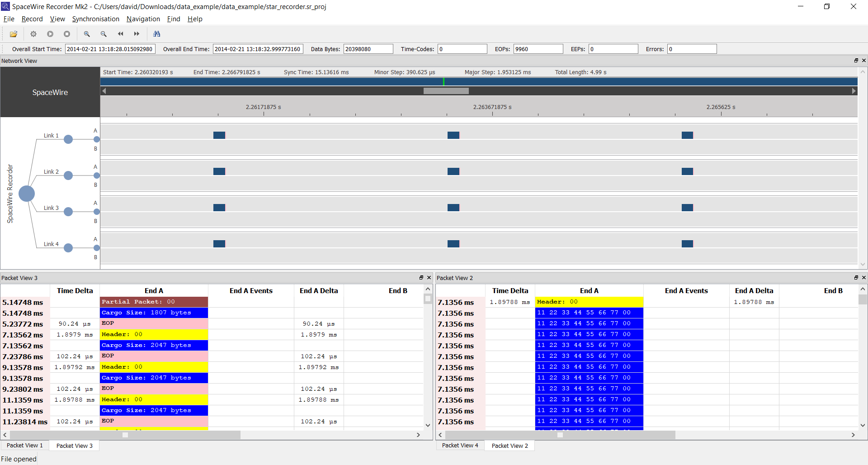Screen dimensions: 868x465
Task: Click the EOPs count field
Action: [538, 49]
